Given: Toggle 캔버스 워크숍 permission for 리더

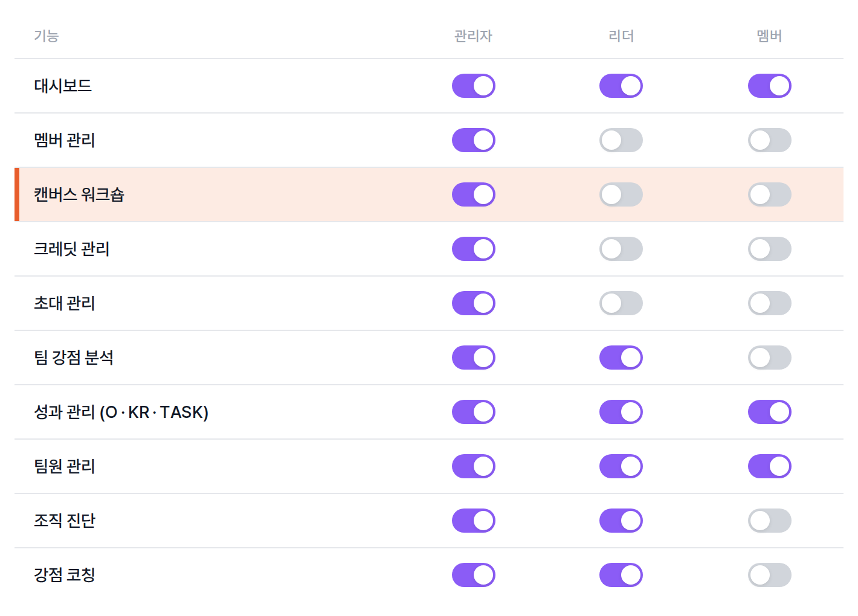Looking at the screenshot, I should pos(621,194).
